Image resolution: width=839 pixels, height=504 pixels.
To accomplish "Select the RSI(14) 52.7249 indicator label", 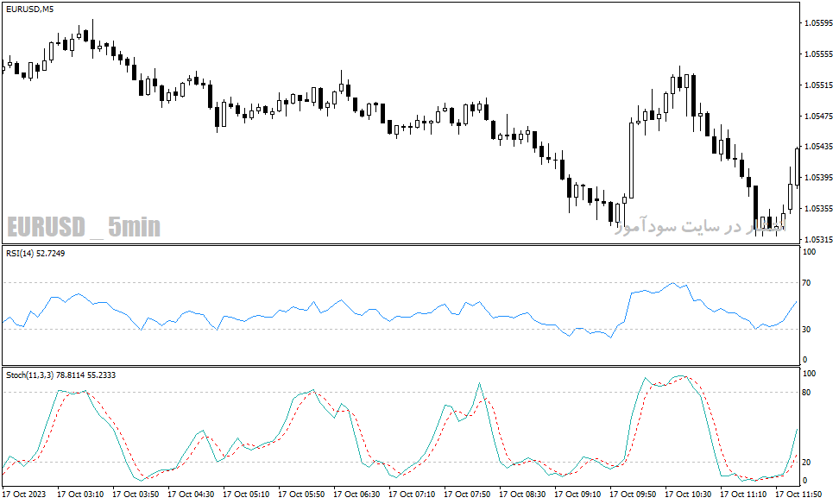I will 35,253.
